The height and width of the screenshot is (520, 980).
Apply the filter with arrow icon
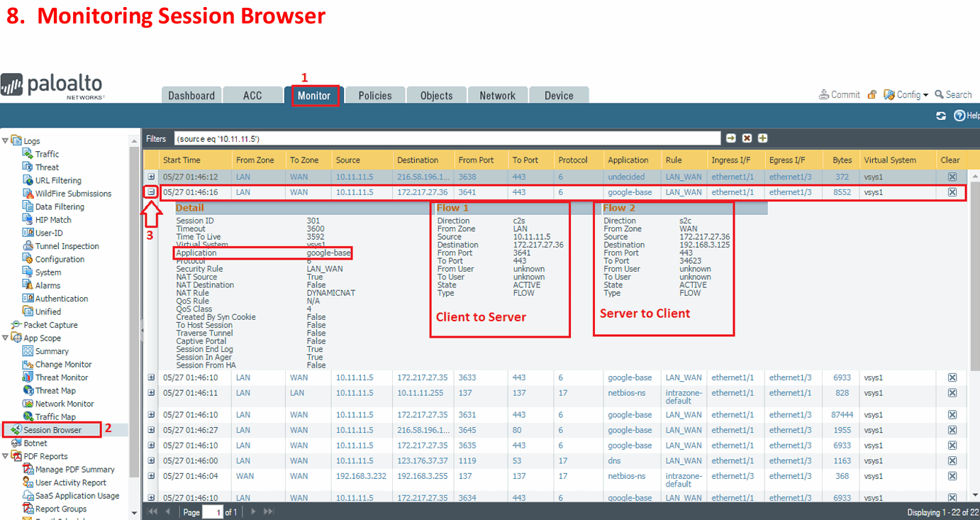click(x=731, y=138)
